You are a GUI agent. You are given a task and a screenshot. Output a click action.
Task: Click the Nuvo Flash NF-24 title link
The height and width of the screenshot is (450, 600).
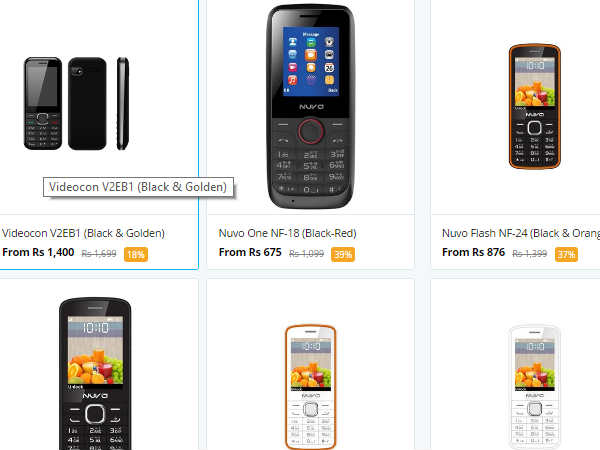[x=521, y=233]
